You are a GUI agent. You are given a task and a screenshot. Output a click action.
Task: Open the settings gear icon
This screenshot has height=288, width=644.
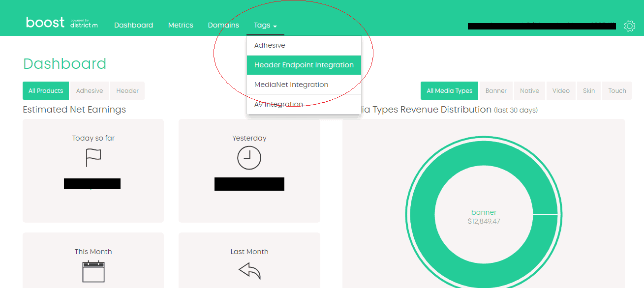[629, 26]
